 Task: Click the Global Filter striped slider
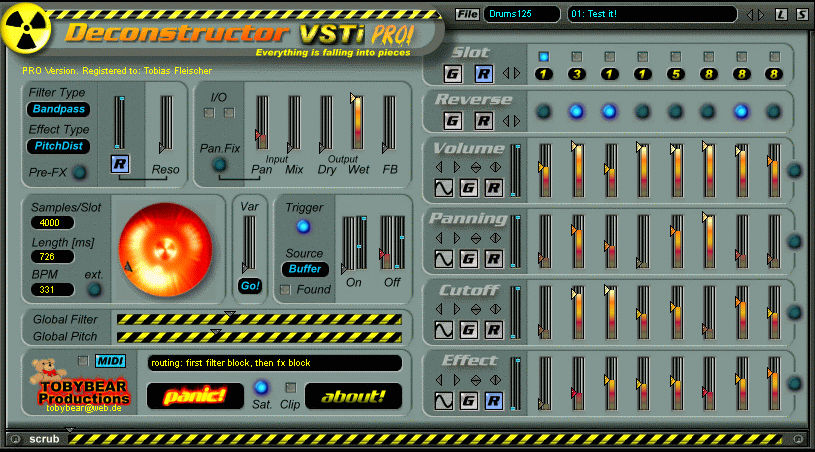pyautogui.click(x=259, y=319)
